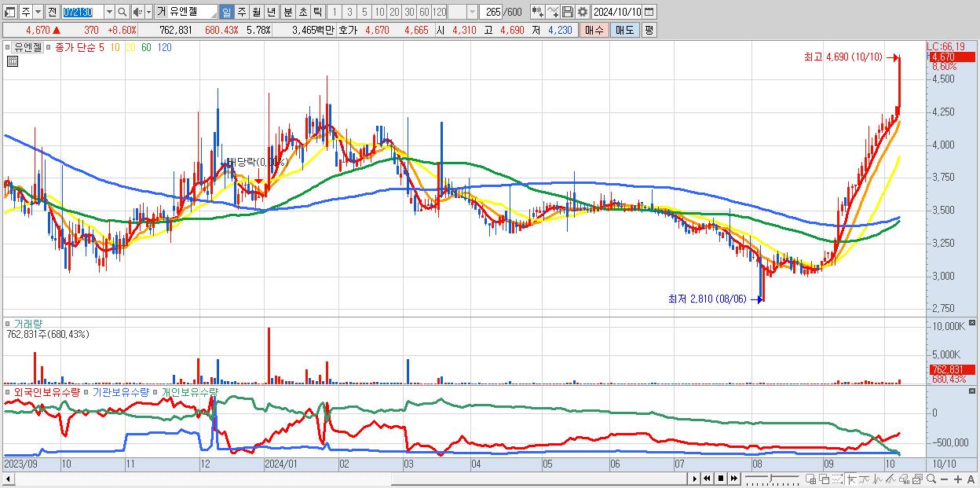Select interval 120 button

point(440,12)
